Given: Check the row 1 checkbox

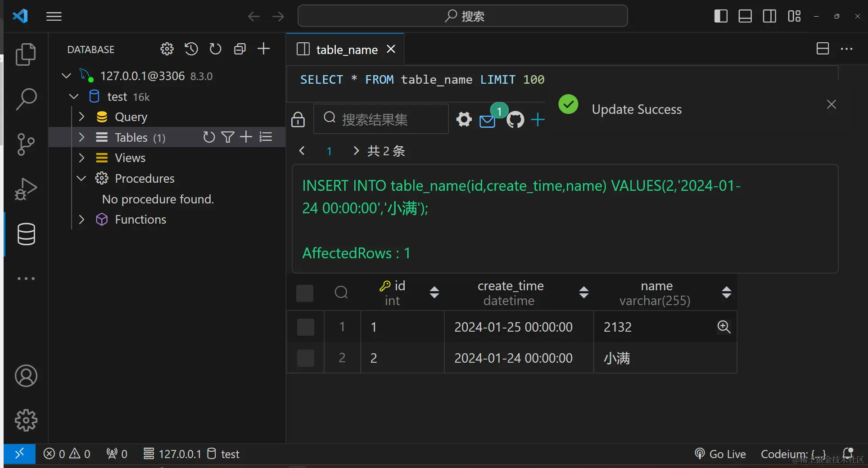Looking at the screenshot, I should [306, 327].
